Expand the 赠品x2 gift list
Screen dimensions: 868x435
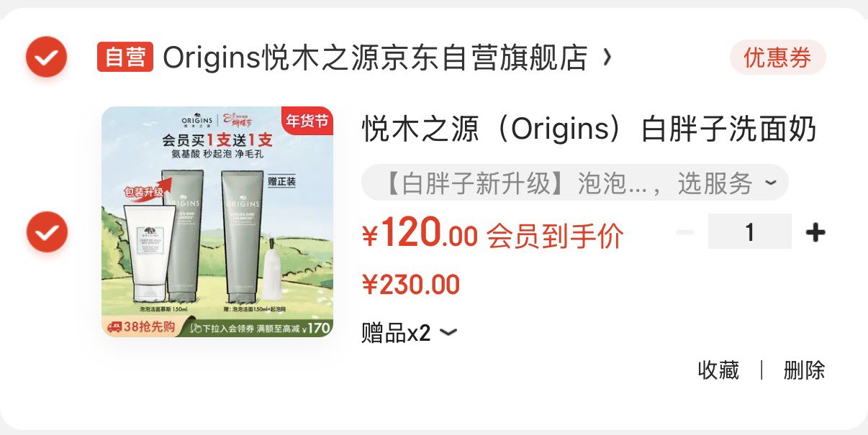409,333
